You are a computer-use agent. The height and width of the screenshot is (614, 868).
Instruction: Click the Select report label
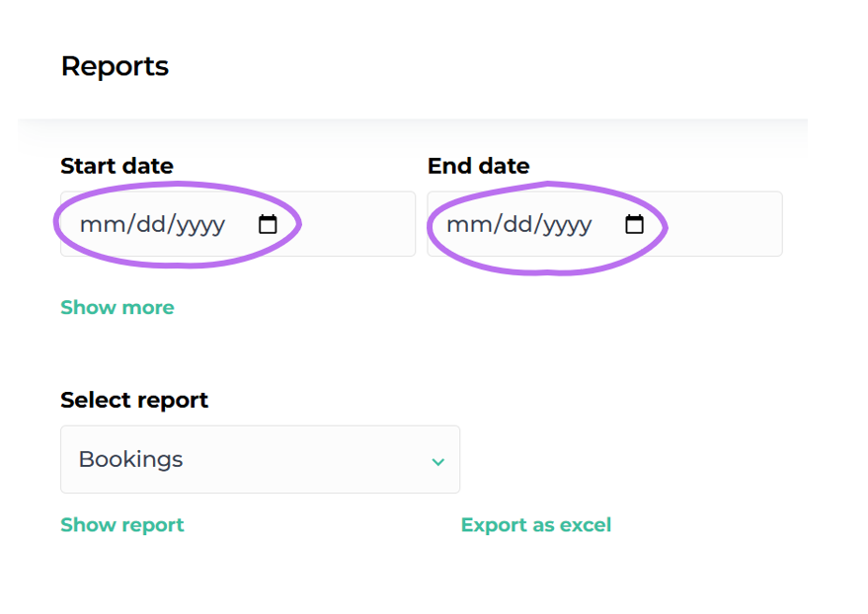point(134,400)
